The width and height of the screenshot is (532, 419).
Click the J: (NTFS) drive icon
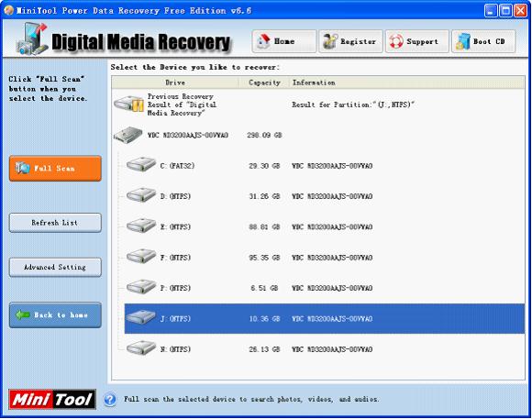pyautogui.click(x=141, y=317)
